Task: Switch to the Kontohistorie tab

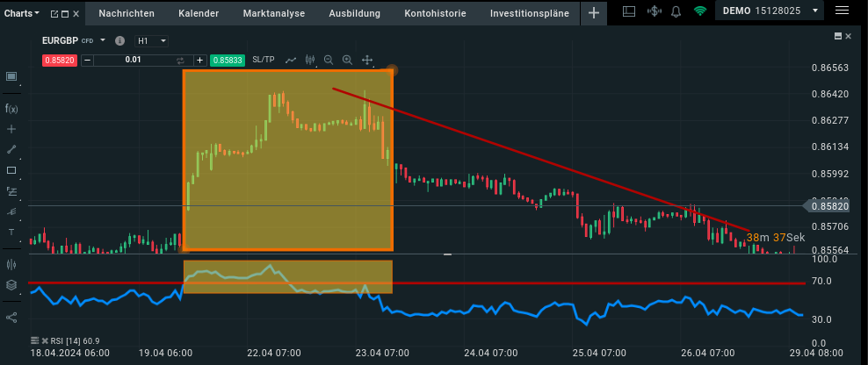Action: click(435, 13)
